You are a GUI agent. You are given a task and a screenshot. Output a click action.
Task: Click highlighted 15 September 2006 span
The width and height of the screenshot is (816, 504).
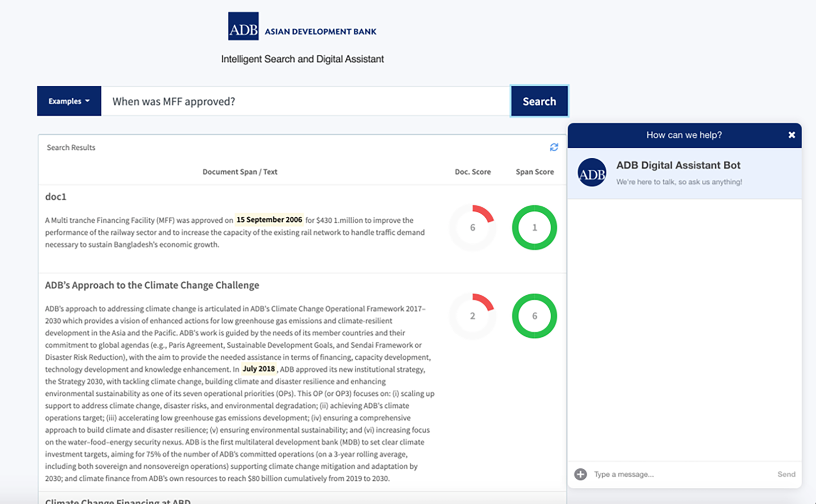pyautogui.click(x=269, y=220)
